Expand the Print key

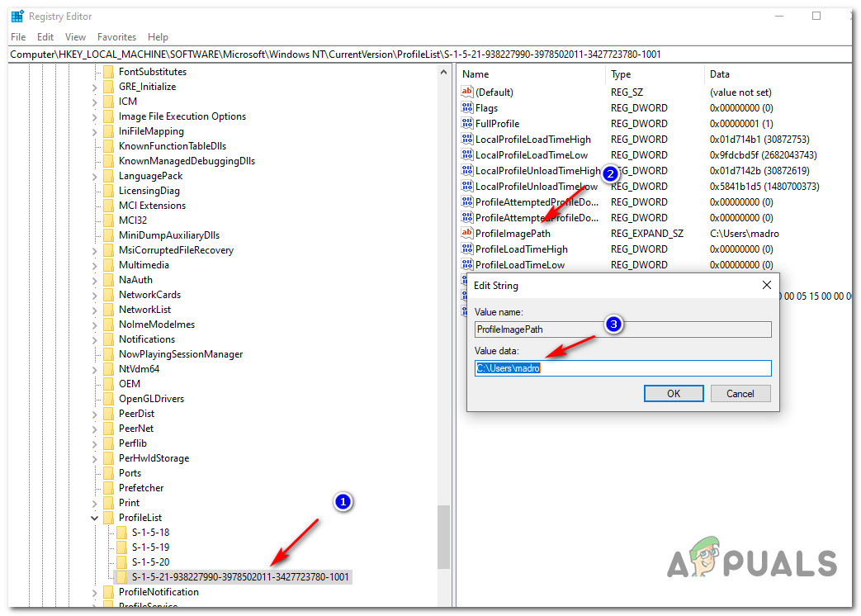(x=94, y=503)
